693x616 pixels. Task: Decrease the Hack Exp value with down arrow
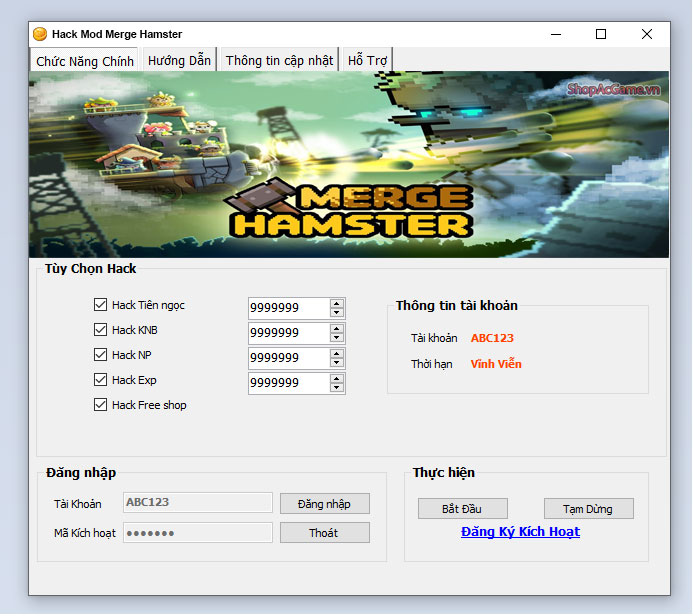pos(337,388)
